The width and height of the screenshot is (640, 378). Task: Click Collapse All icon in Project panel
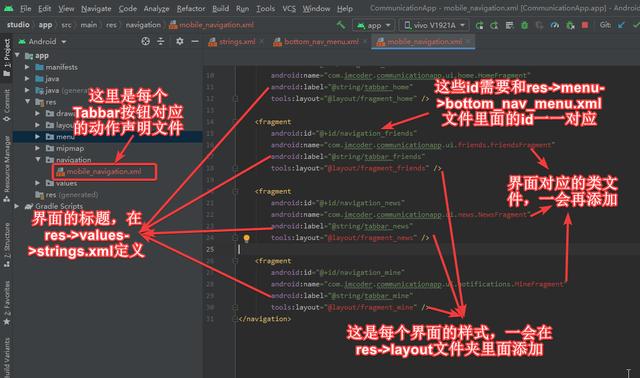[x=161, y=41]
